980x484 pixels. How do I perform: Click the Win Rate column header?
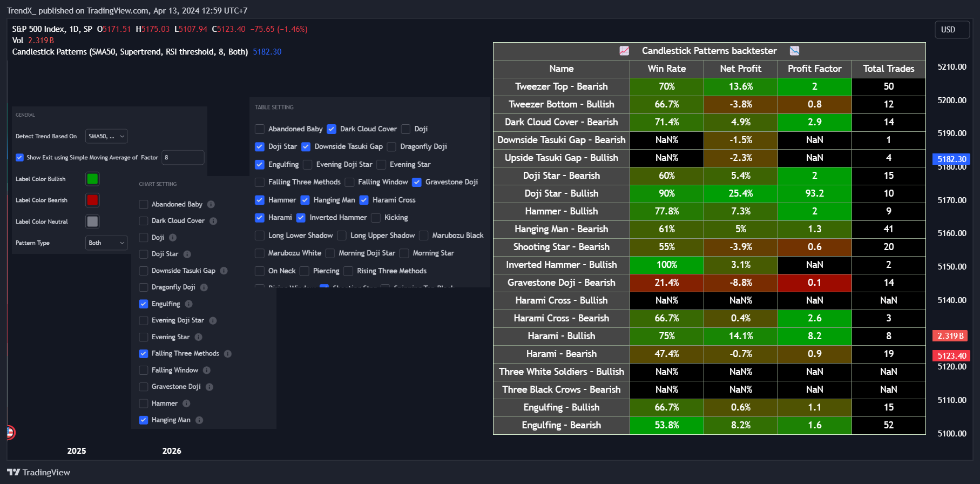[x=667, y=69]
